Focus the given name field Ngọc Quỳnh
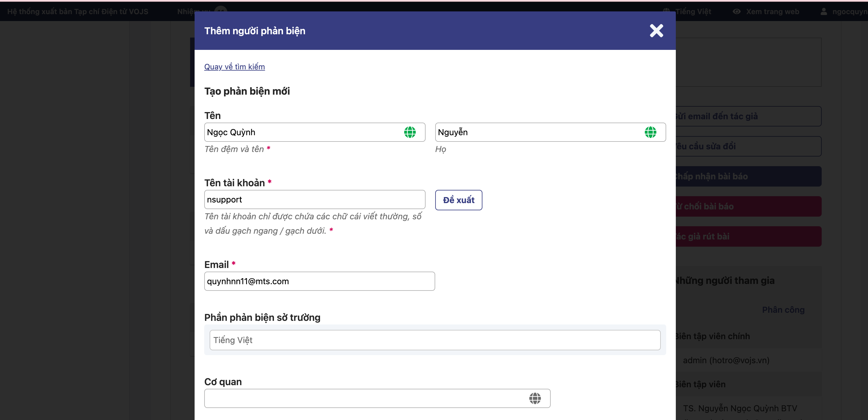 coord(314,132)
